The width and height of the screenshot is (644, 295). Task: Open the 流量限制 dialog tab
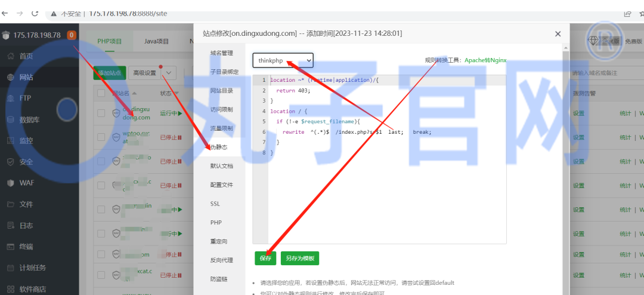point(221,128)
